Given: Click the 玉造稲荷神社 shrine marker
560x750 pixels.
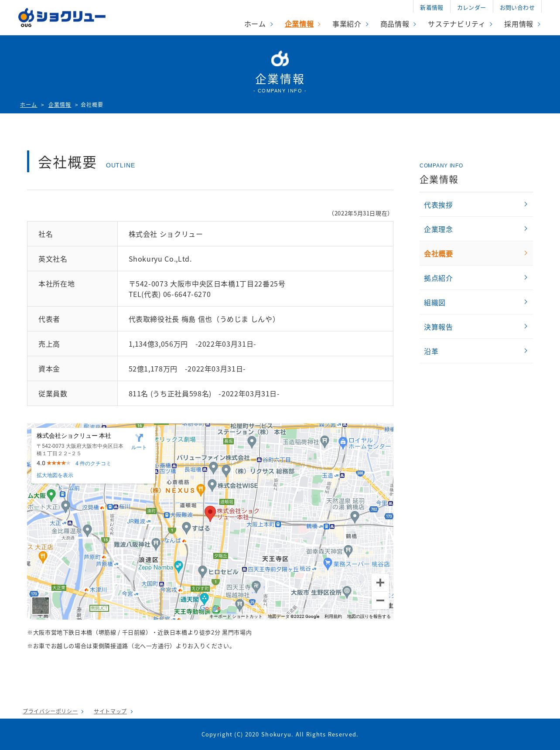Looking at the screenshot, I should click(x=324, y=441).
